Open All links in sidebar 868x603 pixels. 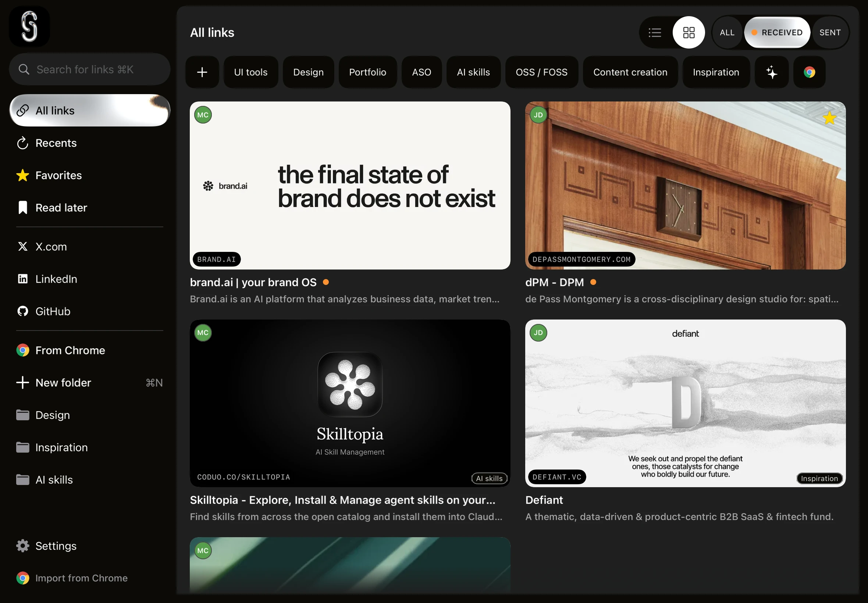(x=90, y=110)
